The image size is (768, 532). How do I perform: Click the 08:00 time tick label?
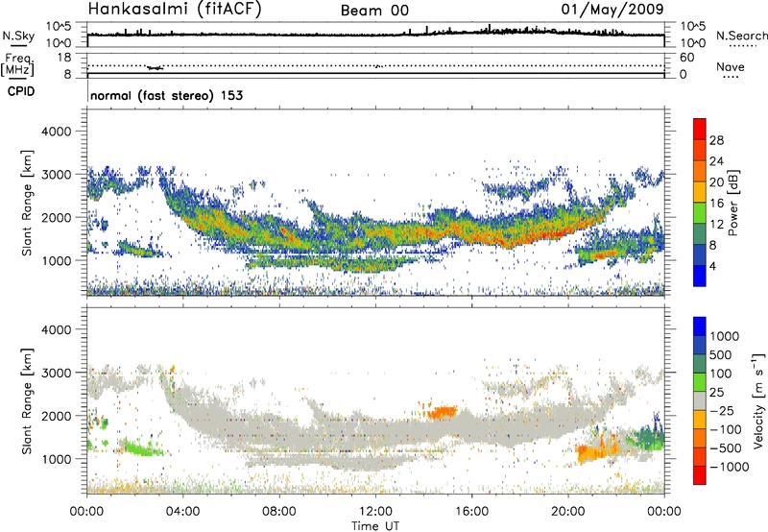pyautogui.click(x=278, y=512)
